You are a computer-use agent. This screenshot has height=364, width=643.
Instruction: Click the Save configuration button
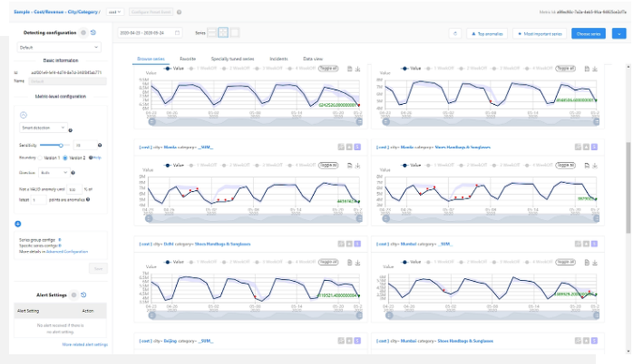(98, 269)
